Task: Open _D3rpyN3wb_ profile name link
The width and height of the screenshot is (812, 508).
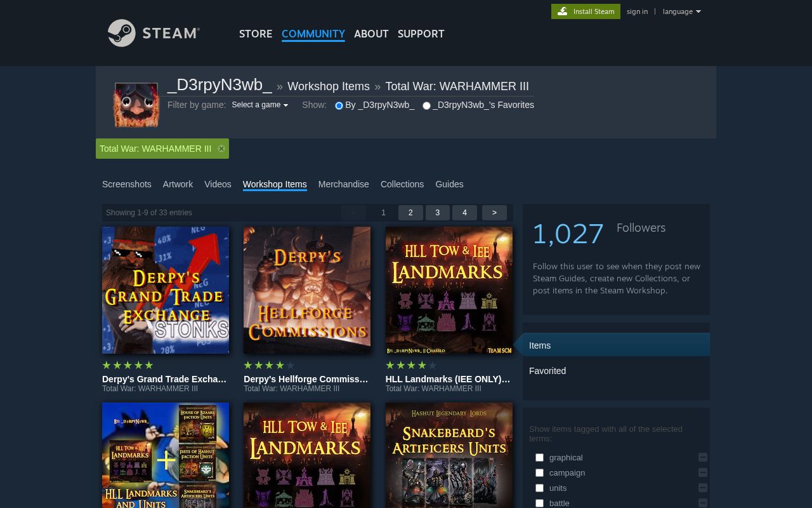Action: (x=219, y=85)
